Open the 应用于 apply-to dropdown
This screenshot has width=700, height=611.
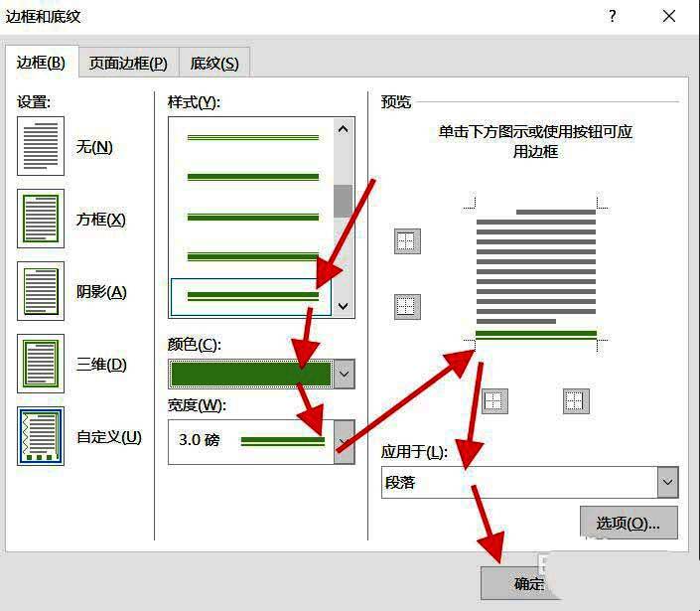click(x=667, y=483)
